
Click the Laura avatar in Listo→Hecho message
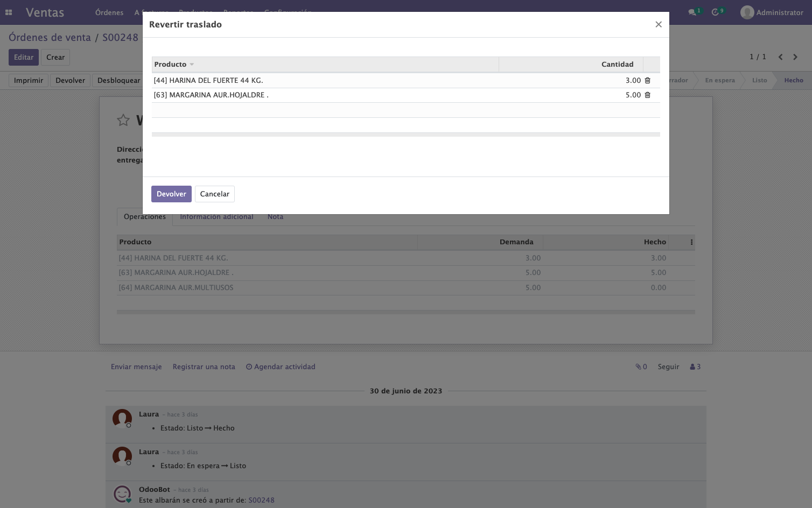click(x=122, y=418)
